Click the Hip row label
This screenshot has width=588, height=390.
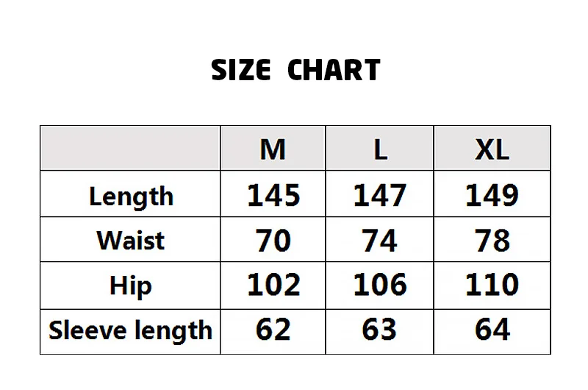(x=131, y=286)
